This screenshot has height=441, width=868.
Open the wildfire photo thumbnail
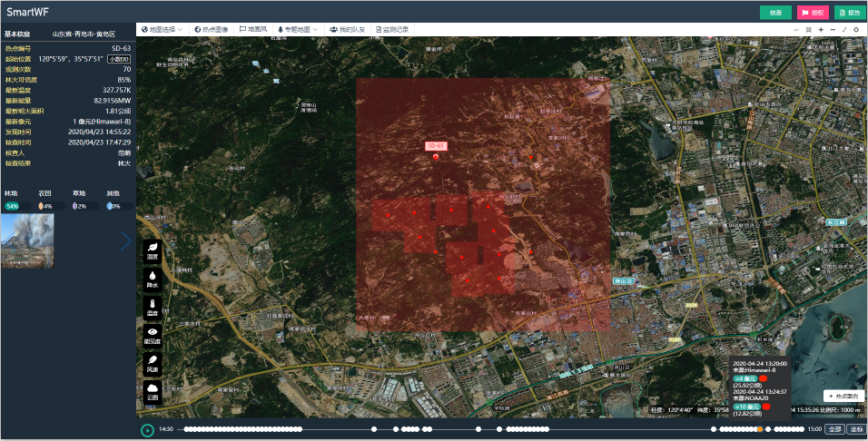coord(28,240)
